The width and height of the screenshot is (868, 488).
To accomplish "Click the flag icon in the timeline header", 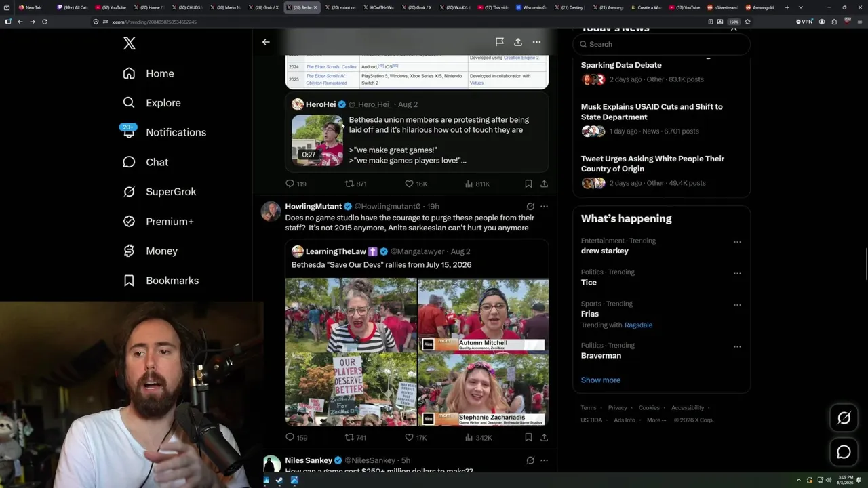I will pyautogui.click(x=499, y=42).
